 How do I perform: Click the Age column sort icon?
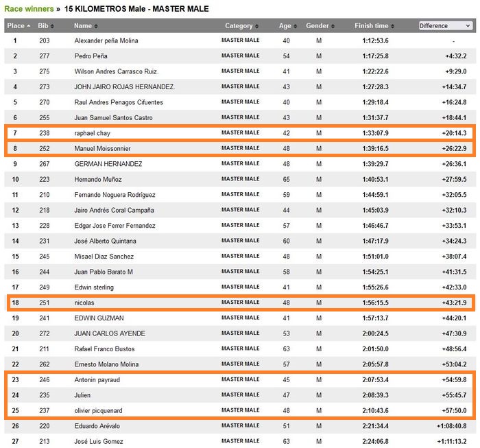point(296,26)
